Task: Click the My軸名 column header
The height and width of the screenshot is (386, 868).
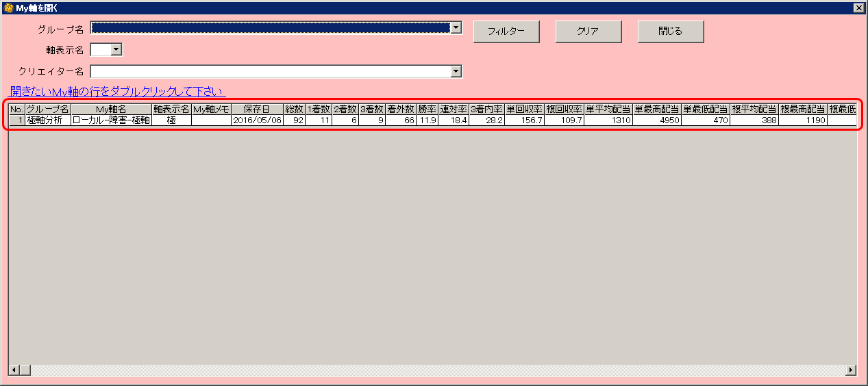Action: [x=110, y=109]
